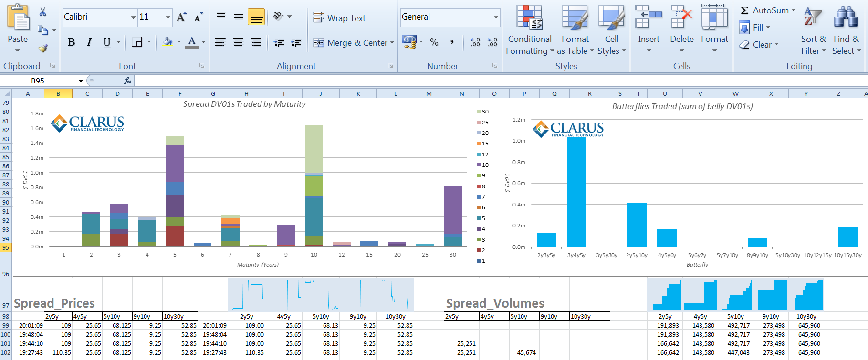The height and width of the screenshot is (360, 868).
Task: Select row 95 header
Action: click(x=6, y=247)
